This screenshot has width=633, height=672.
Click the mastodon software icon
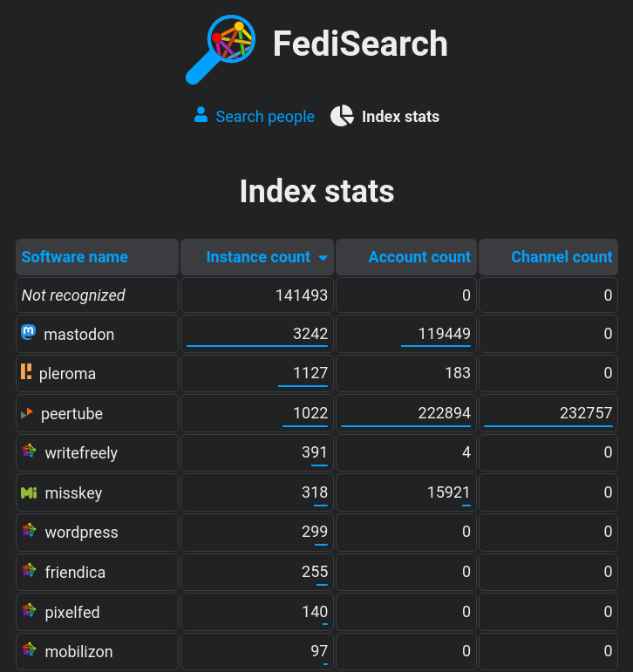pos(29,333)
